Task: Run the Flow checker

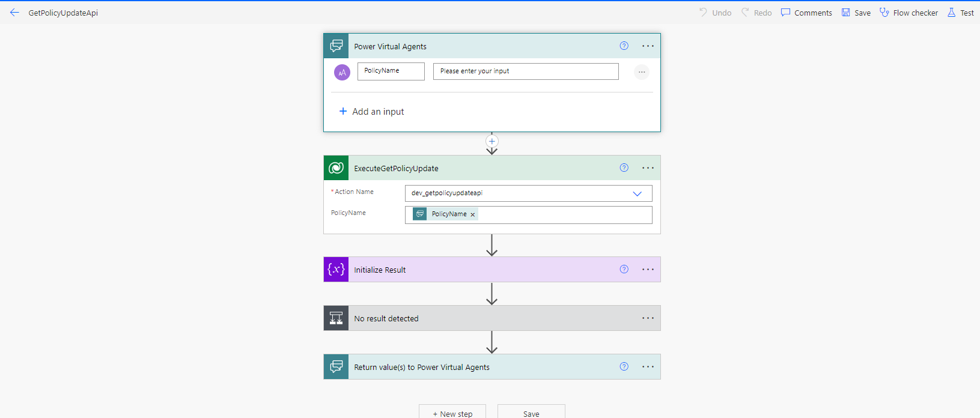Action: tap(908, 13)
